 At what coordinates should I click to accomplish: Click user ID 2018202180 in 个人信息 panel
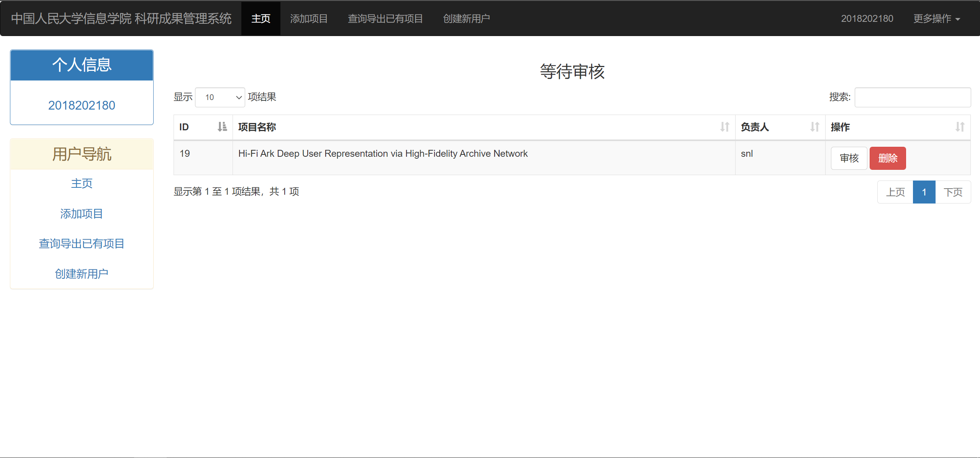click(x=82, y=105)
